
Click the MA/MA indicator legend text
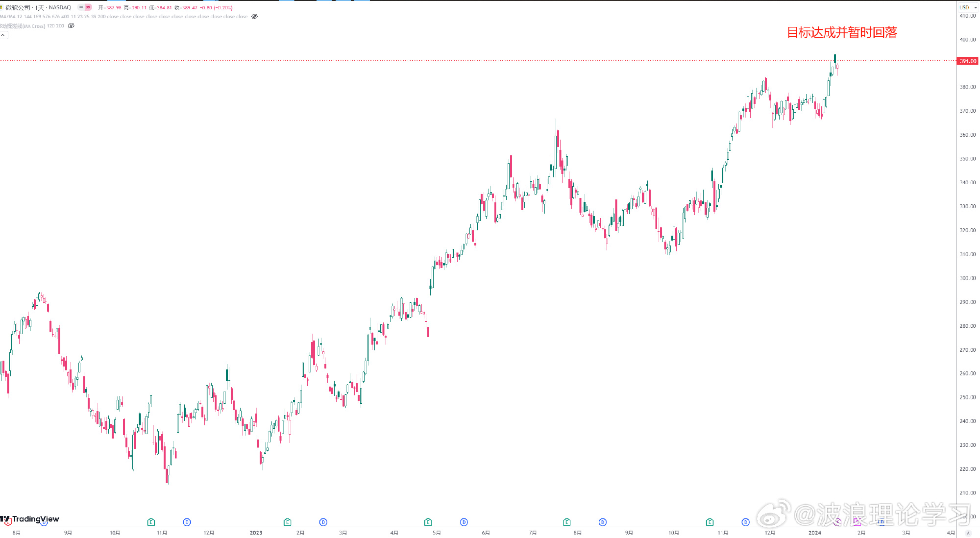[123, 17]
